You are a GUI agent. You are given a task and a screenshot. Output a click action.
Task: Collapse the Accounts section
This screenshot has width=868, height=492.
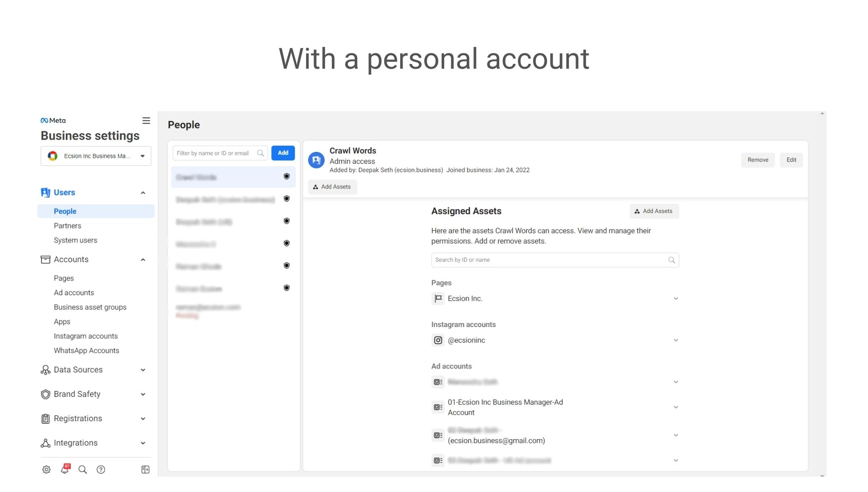tap(143, 260)
